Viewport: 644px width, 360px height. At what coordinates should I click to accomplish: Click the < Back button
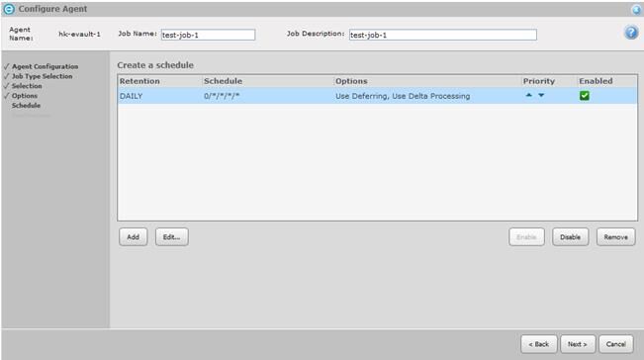click(x=539, y=344)
